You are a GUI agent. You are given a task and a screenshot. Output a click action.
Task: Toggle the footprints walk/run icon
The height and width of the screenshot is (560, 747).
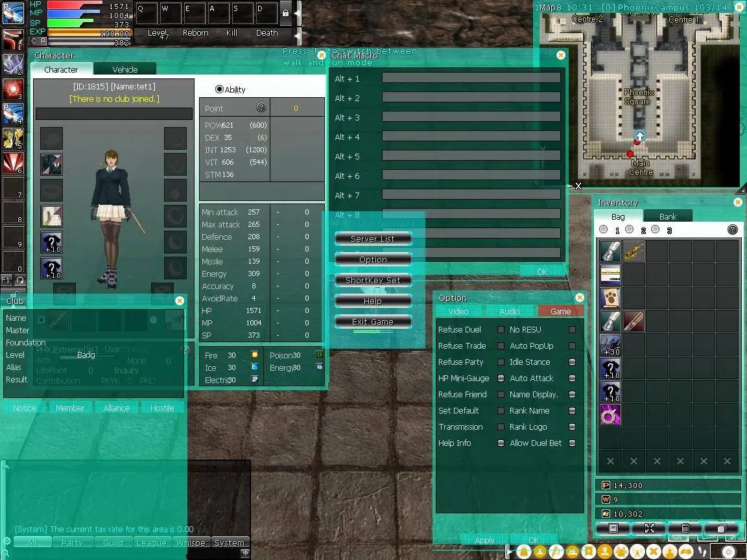click(x=702, y=552)
